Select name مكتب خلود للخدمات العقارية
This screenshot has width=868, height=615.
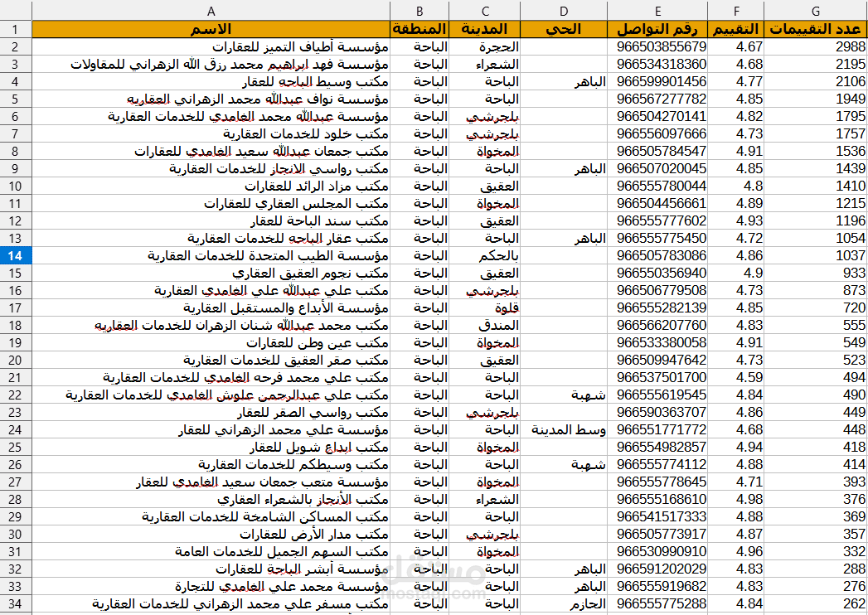click(211, 134)
